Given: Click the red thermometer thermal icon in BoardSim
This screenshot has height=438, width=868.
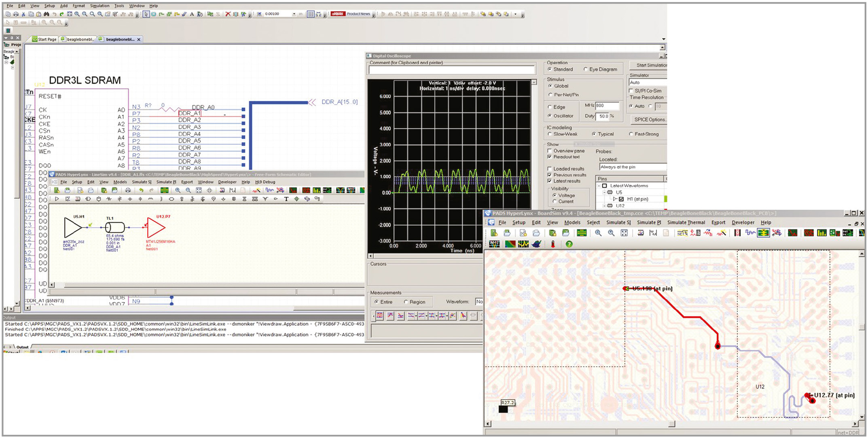Looking at the screenshot, I should coord(553,244).
